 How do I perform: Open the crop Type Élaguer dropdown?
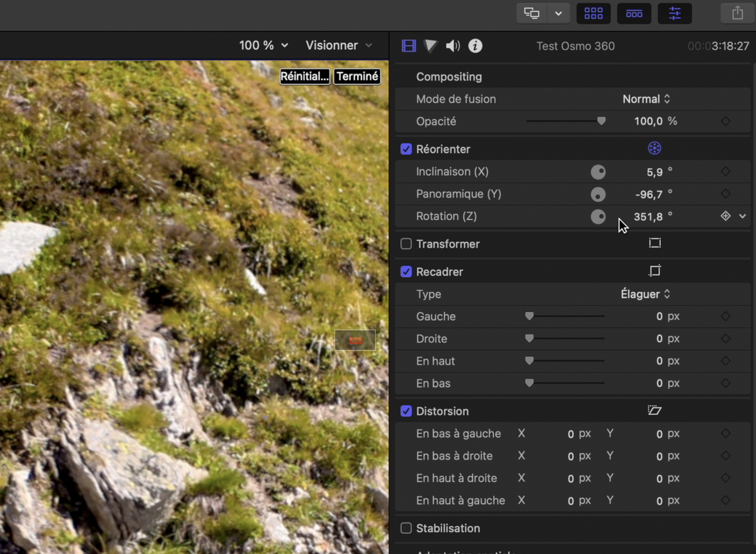646,294
